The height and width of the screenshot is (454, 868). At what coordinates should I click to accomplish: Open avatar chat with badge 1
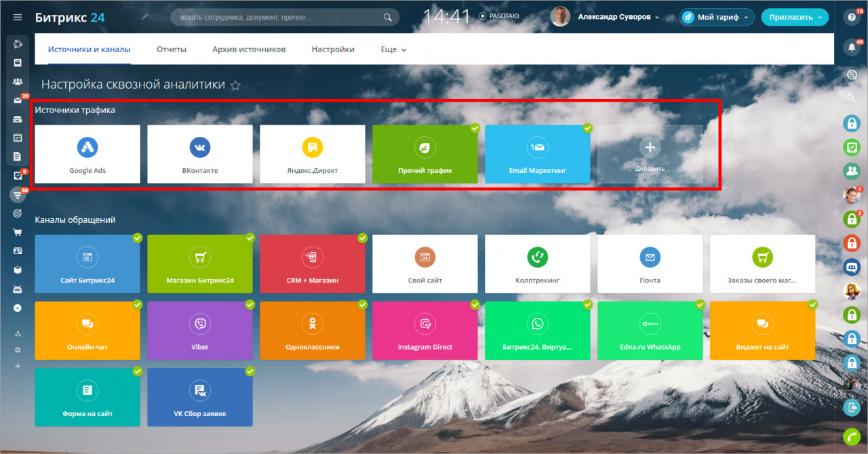coord(852,195)
